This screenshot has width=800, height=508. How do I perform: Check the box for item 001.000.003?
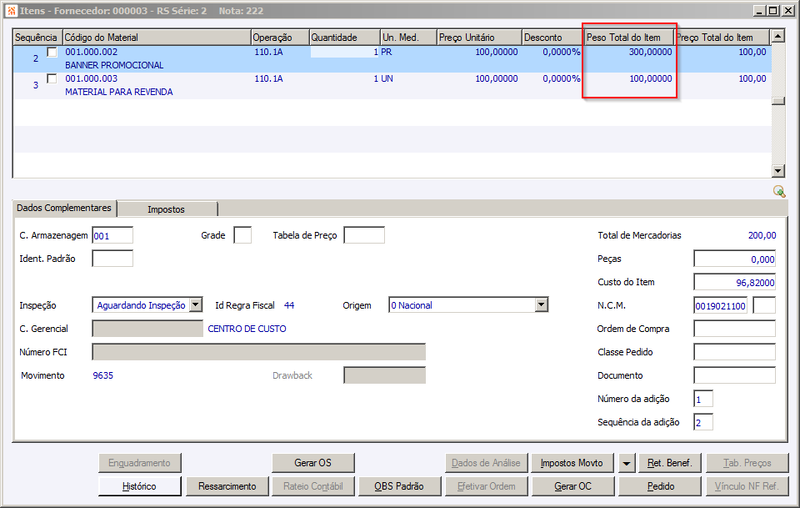(52, 79)
